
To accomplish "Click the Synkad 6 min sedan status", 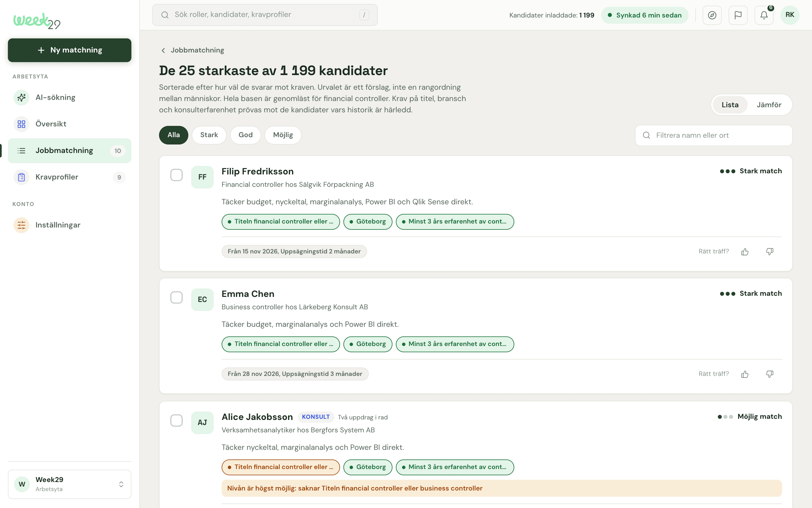I will pos(645,15).
